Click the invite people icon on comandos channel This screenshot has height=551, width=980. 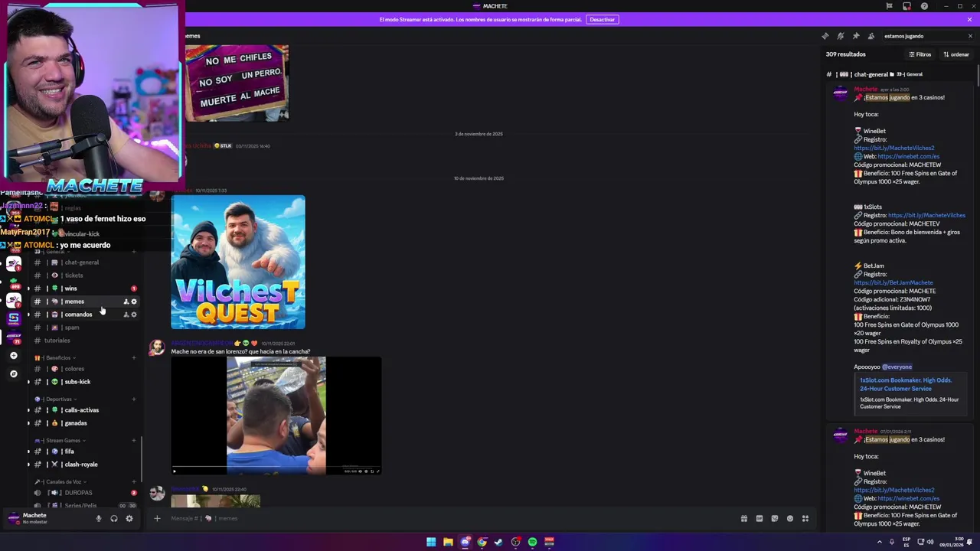coord(126,315)
